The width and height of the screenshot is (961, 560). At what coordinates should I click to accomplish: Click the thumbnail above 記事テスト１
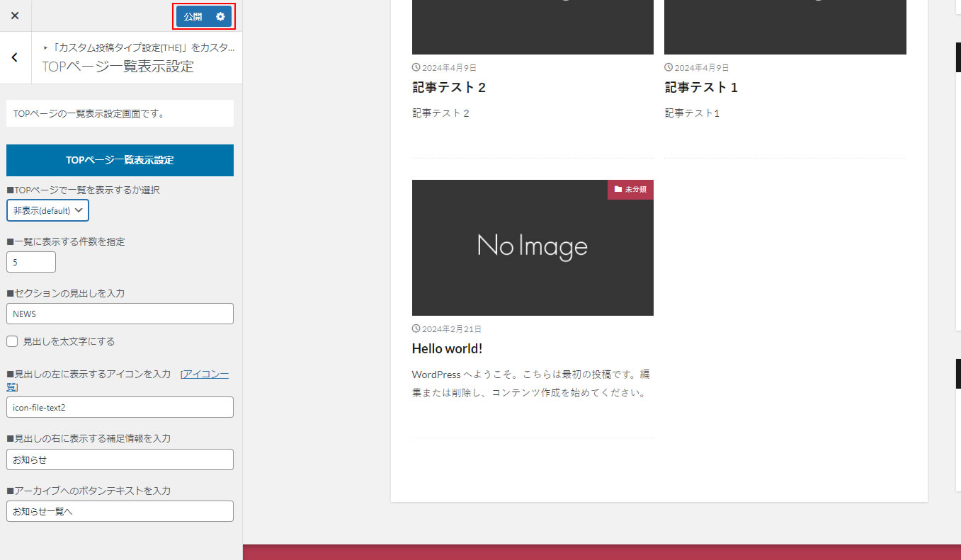pos(785,27)
